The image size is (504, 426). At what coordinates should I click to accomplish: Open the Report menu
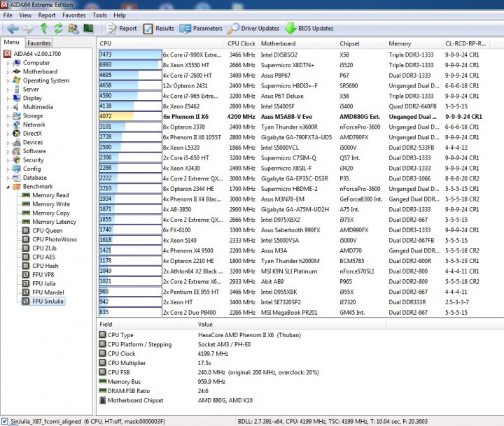tap(47, 15)
